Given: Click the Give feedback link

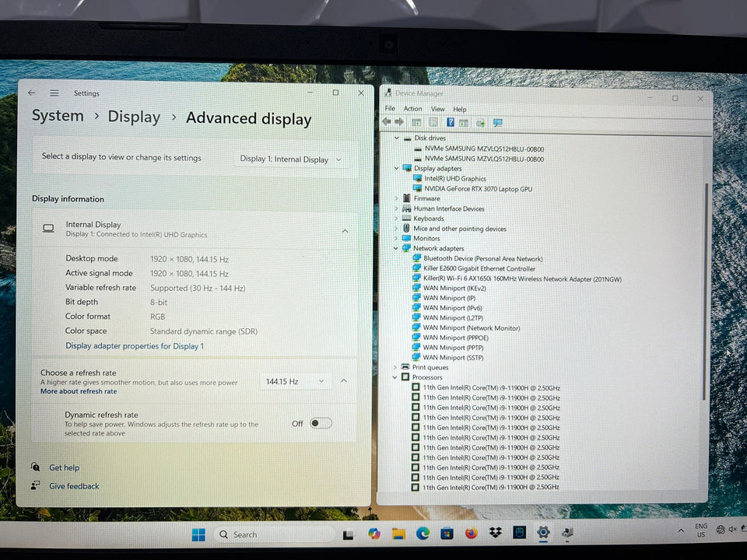Looking at the screenshot, I should 74,485.
